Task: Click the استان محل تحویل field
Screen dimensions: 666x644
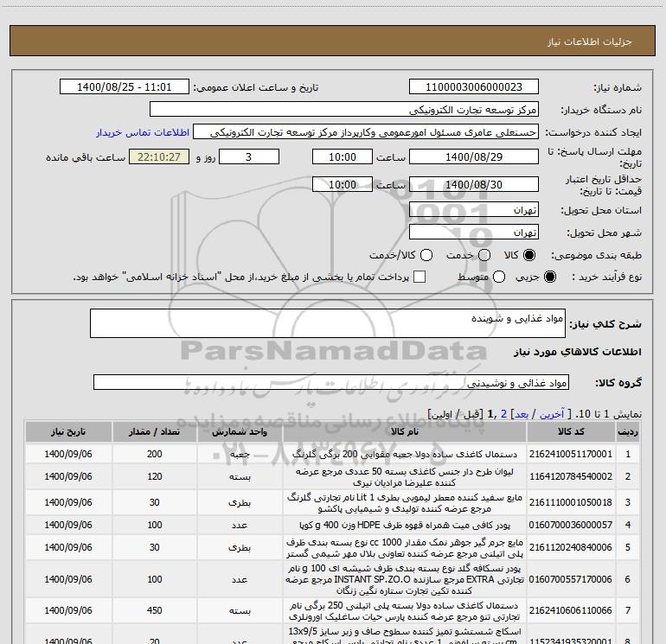Action: [x=474, y=209]
